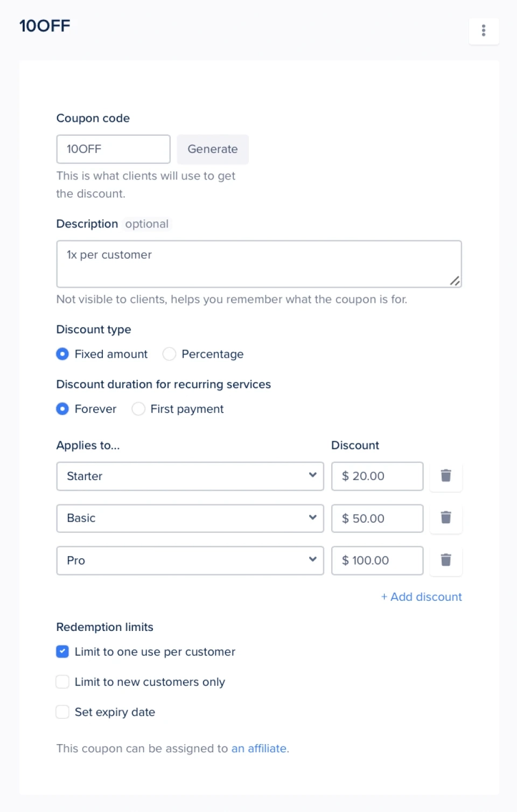The width and height of the screenshot is (517, 812).
Task: Delete the Starter discount row
Action: (446, 476)
